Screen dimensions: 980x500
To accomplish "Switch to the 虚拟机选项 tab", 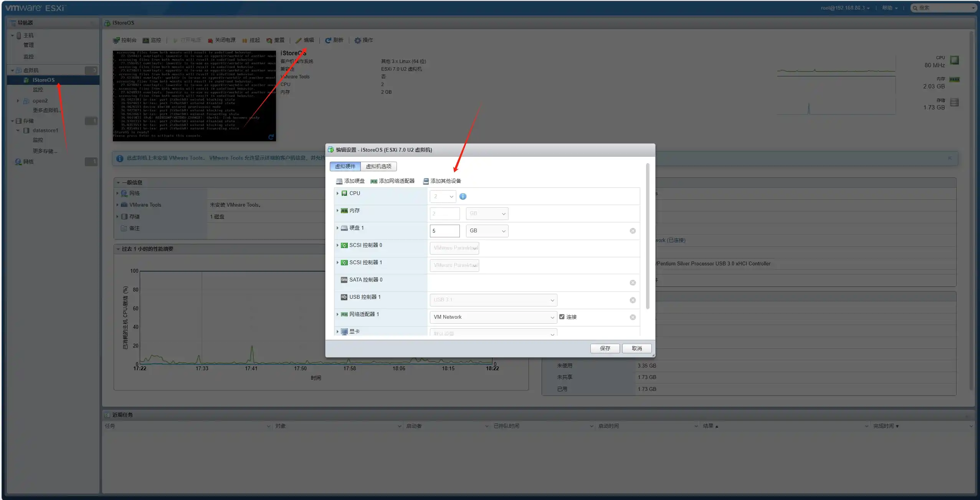I will point(378,166).
